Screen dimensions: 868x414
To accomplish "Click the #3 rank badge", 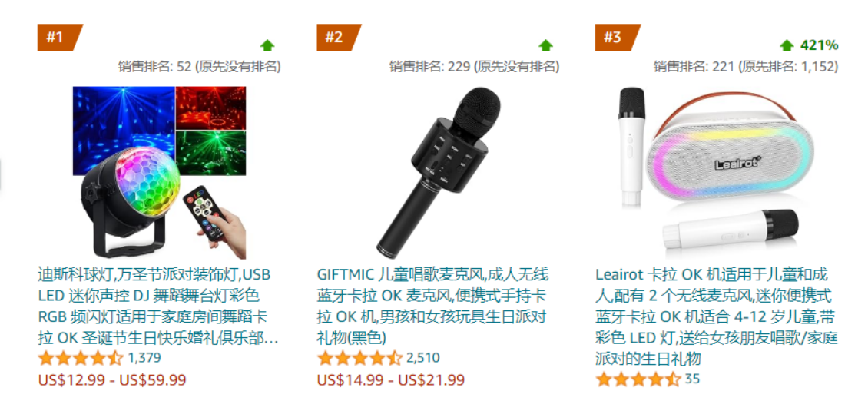I will pyautogui.click(x=617, y=38).
